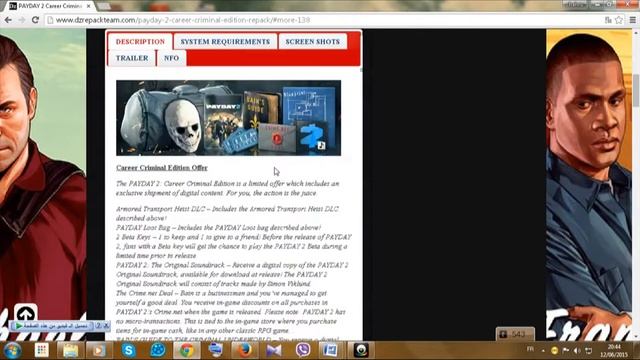Open the Trailer tab
Screen dimensions: 640x360
[132, 58]
